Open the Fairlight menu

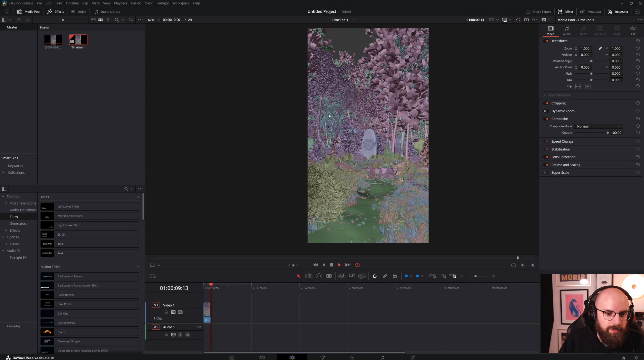coord(163,3)
